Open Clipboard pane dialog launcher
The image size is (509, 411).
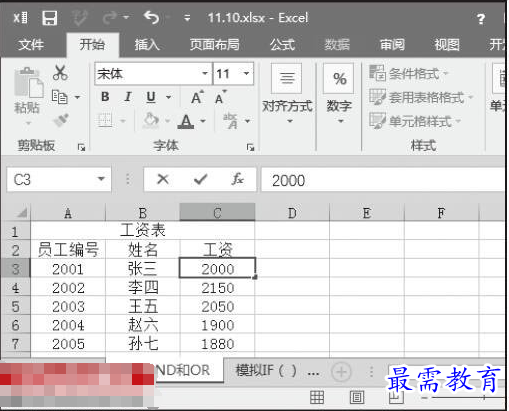(x=81, y=147)
